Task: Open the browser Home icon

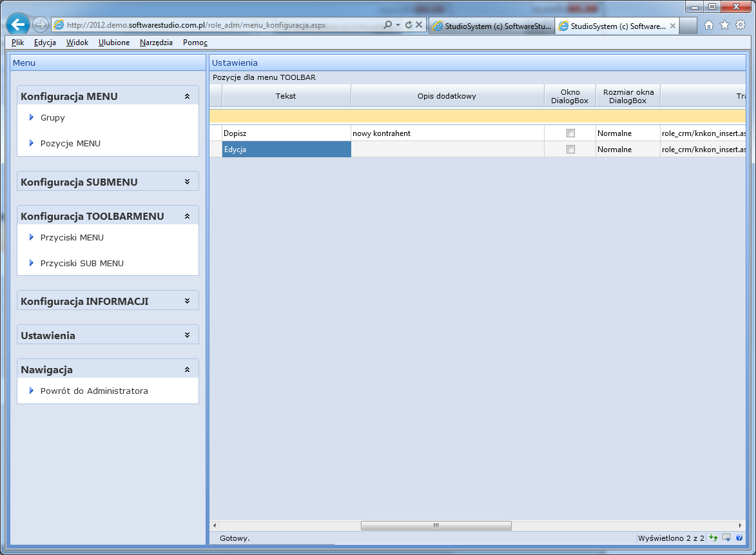Action: [709, 25]
